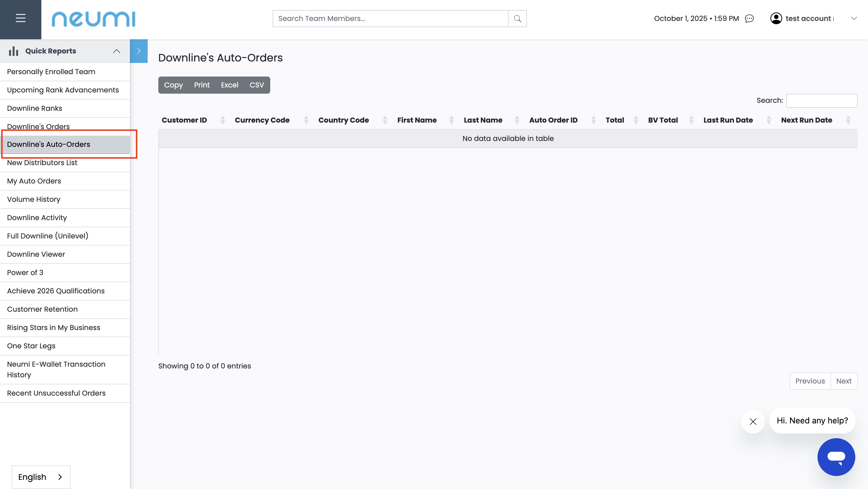Click the Quick Reports bar chart icon
The image size is (868, 489).
[14, 51]
